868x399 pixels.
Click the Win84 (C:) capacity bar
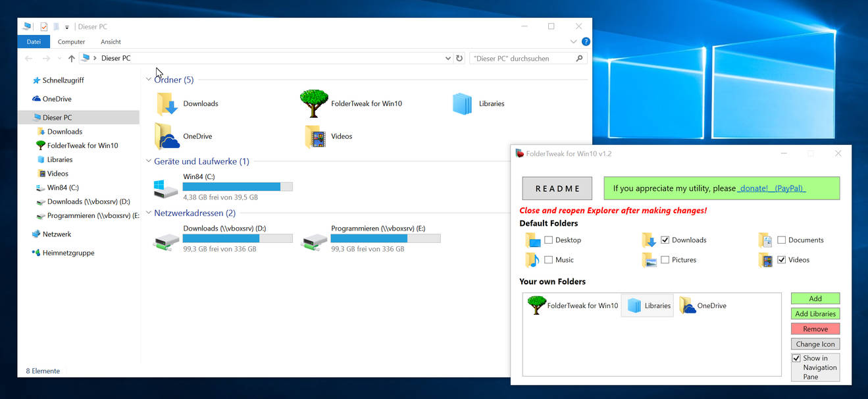(x=238, y=187)
